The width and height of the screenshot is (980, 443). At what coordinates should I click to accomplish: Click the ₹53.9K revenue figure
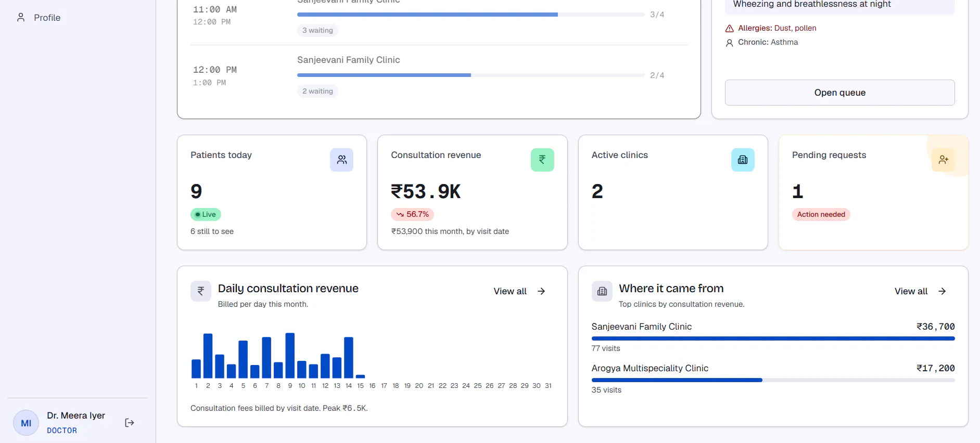(426, 191)
